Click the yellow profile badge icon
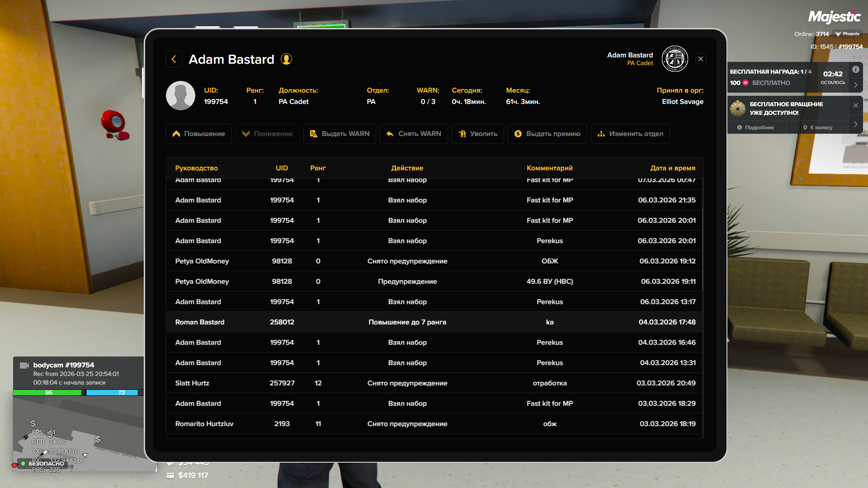The width and height of the screenshot is (868, 488). 286,59
